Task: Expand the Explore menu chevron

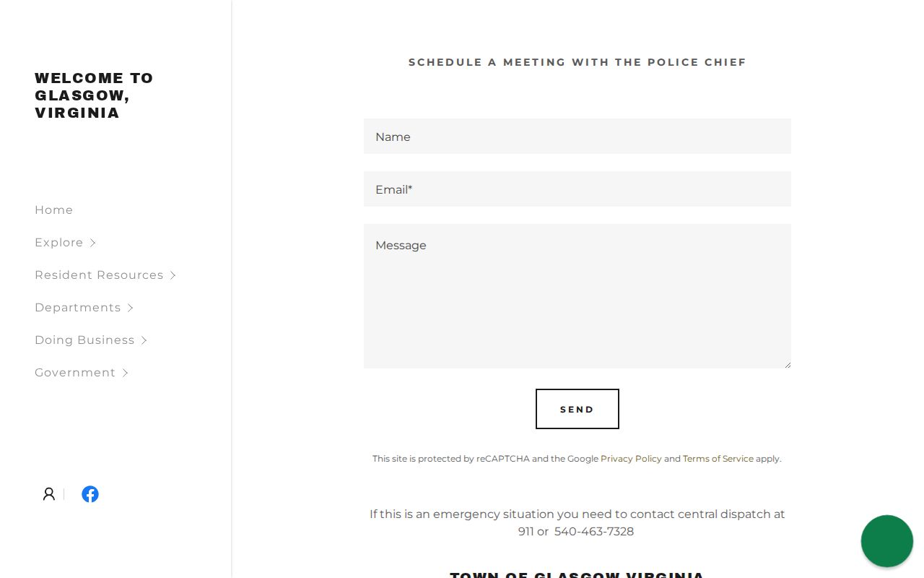Action: 92,243
